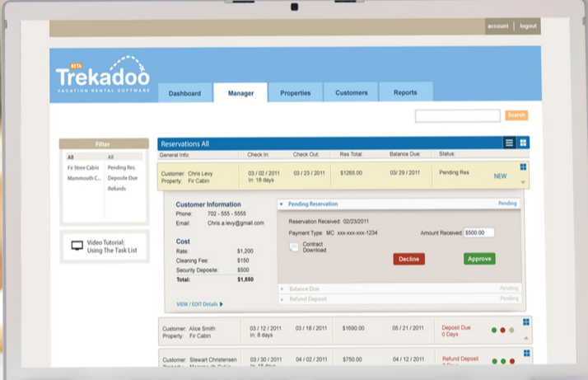
Task: Click red status dot on Alice Smith row
Action: (503, 331)
